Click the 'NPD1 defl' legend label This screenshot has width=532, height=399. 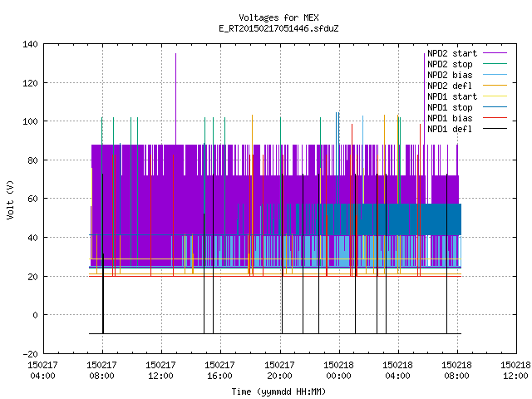(x=450, y=129)
